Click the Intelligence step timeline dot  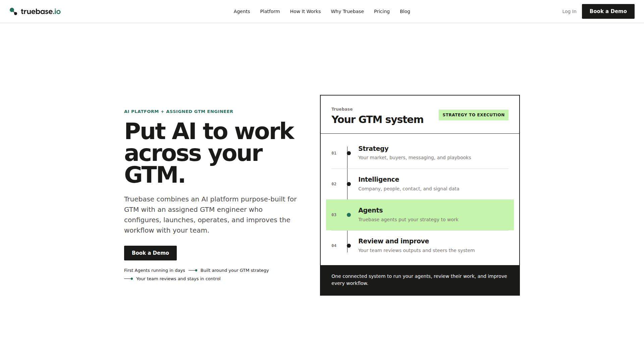pyautogui.click(x=349, y=184)
